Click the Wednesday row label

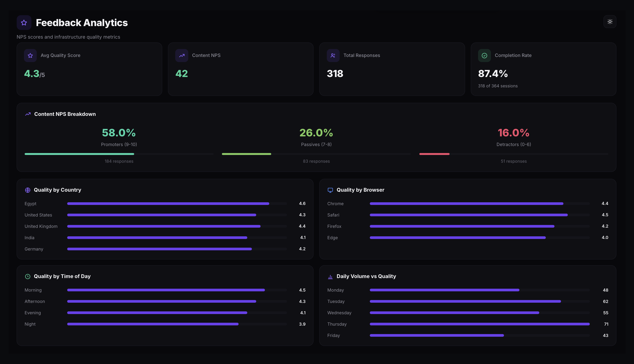(339, 313)
